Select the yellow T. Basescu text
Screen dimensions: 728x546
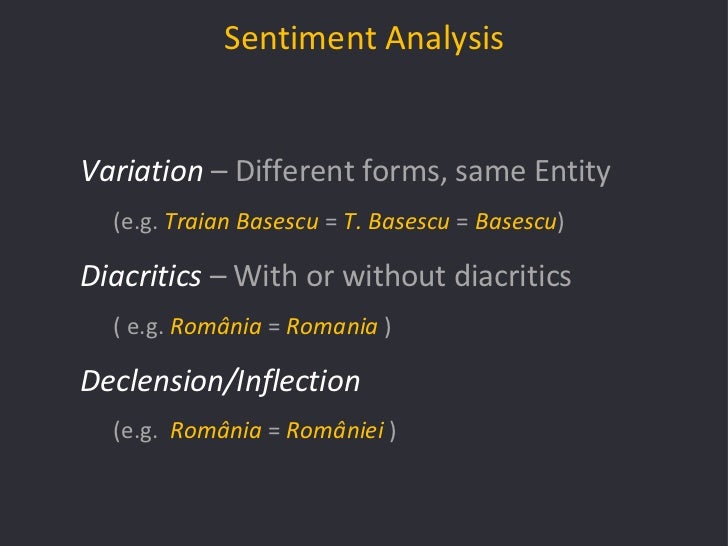point(396,222)
